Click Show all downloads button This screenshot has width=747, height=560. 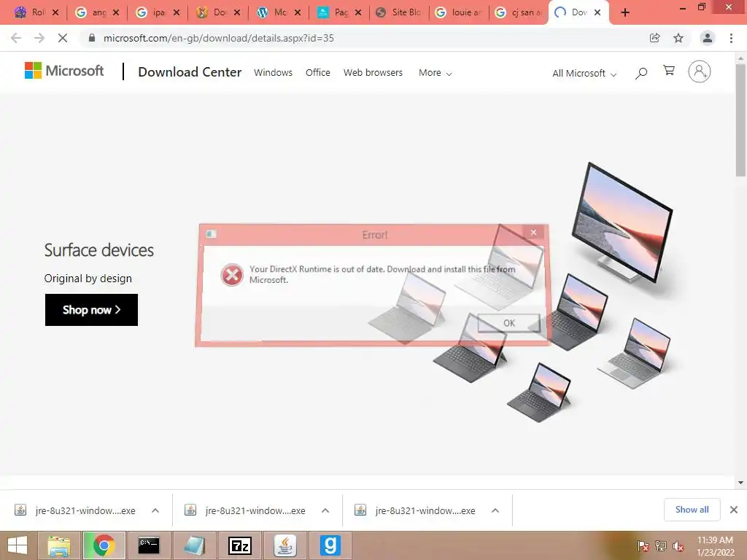click(x=692, y=510)
